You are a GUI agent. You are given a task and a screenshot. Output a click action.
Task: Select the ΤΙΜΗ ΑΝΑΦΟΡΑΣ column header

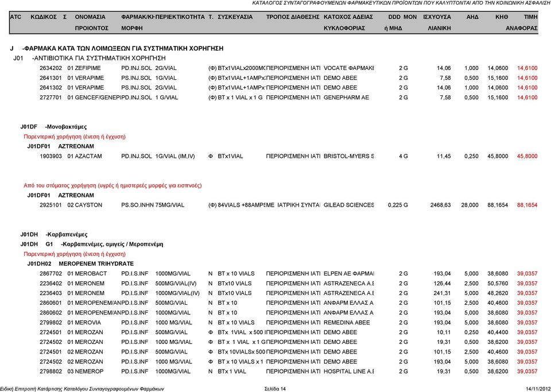pos(522,22)
